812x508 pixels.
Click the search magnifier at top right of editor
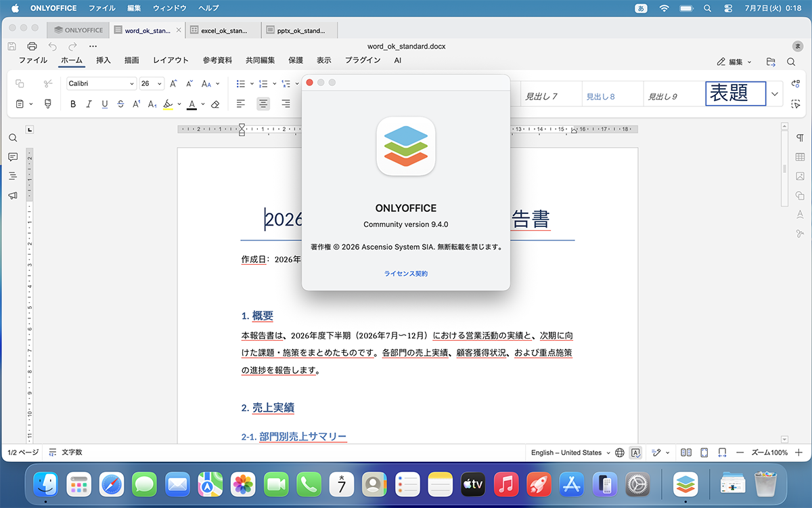click(x=791, y=62)
